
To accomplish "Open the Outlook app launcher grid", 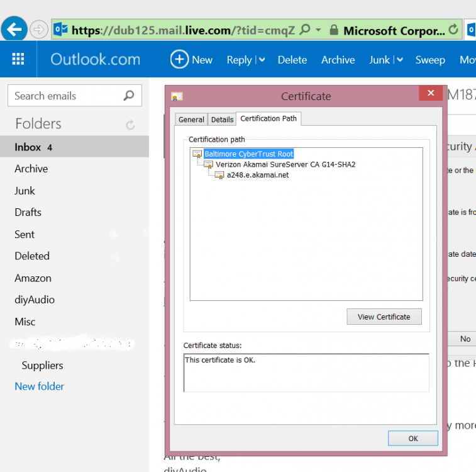I will [x=18, y=59].
